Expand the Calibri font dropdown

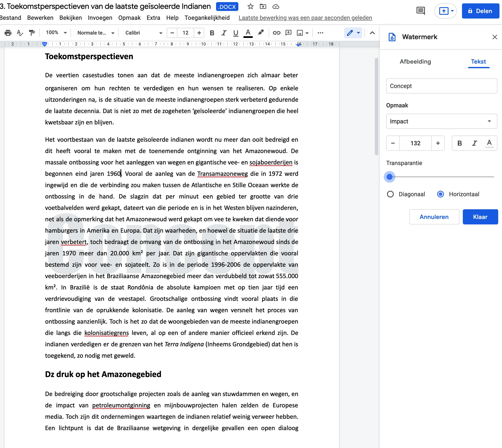[144, 33]
